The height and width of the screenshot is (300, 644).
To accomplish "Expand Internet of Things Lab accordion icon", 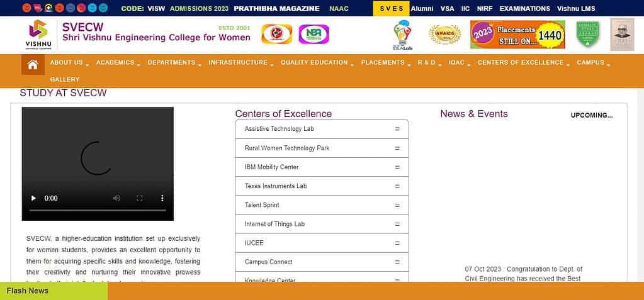I will (397, 224).
